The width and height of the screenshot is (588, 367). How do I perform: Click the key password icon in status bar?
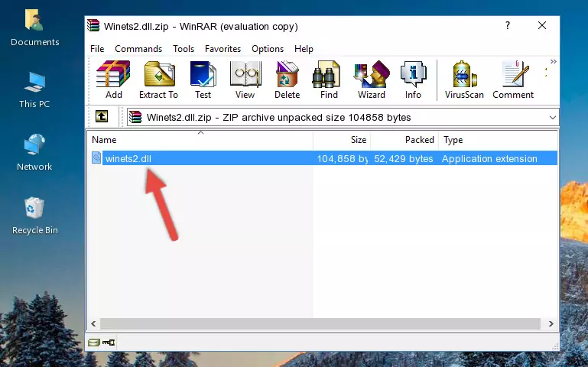coord(109,342)
